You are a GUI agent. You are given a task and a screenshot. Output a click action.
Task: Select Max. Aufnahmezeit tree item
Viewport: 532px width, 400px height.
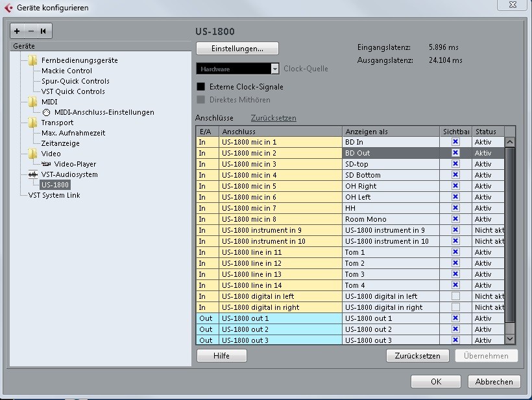coord(73,133)
